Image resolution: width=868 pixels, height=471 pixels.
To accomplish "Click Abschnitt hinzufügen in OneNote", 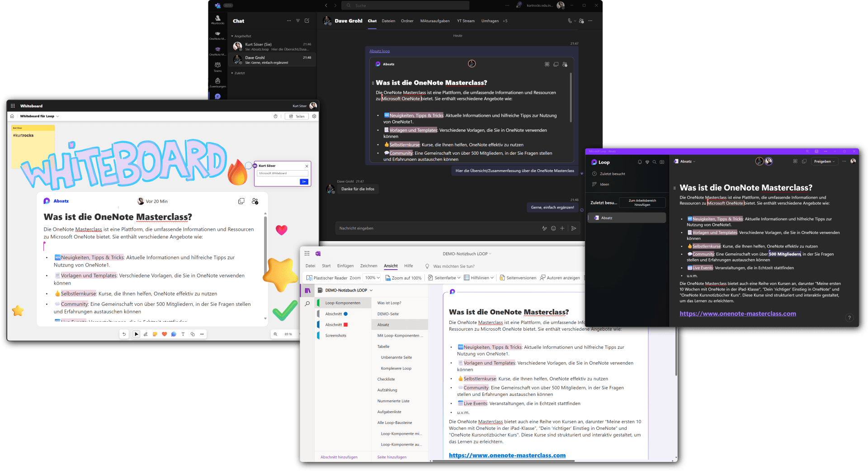I will 339,457.
